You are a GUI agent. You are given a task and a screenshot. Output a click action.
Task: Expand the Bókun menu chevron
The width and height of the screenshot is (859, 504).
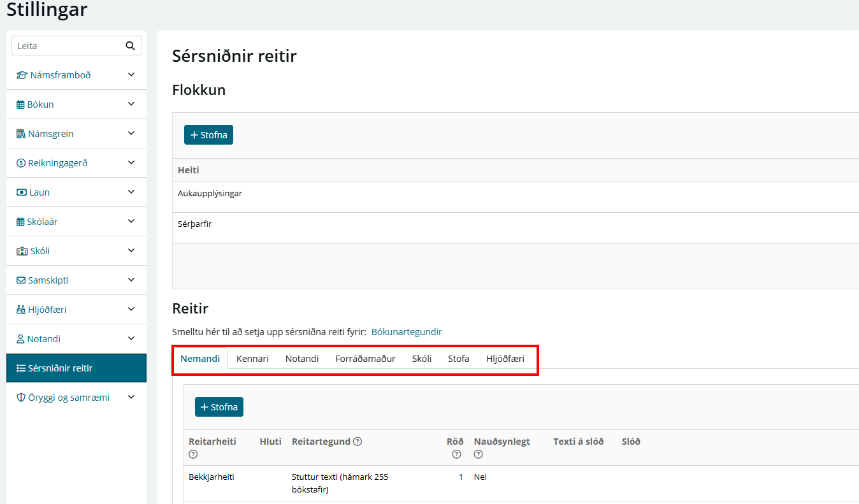click(131, 104)
